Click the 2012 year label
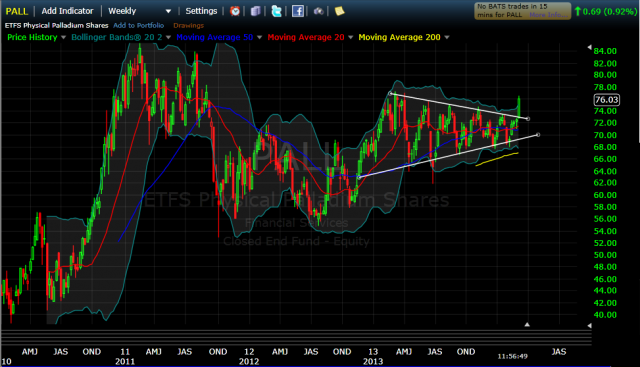Screen dimensions: 640x367 (249, 361)
